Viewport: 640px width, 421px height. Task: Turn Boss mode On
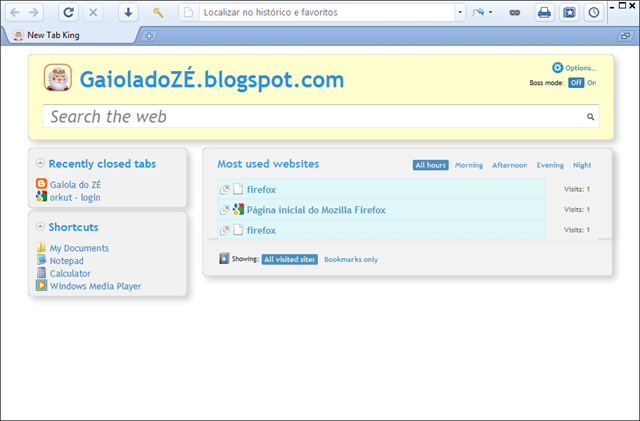pyautogui.click(x=591, y=83)
